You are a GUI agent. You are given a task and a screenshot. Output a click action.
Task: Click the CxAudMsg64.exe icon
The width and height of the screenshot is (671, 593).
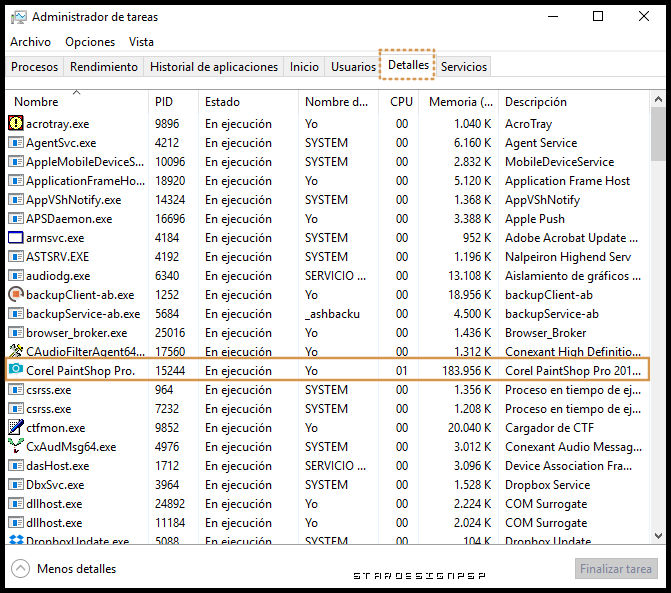(x=16, y=446)
